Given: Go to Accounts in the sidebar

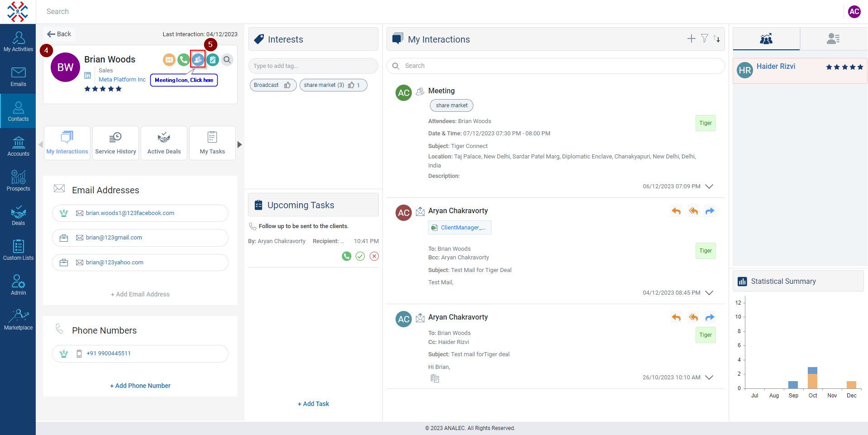Looking at the screenshot, I should tap(18, 146).
